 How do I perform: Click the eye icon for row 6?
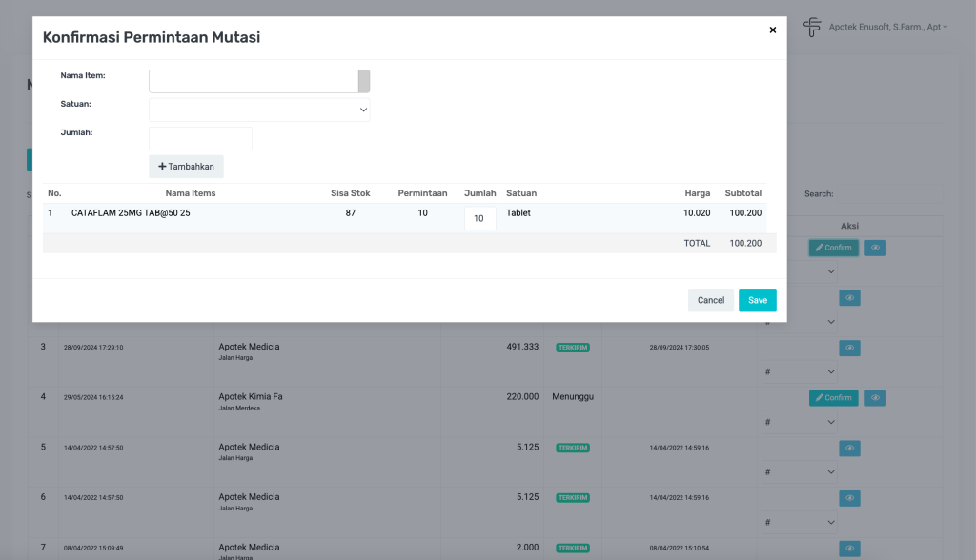click(849, 498)
